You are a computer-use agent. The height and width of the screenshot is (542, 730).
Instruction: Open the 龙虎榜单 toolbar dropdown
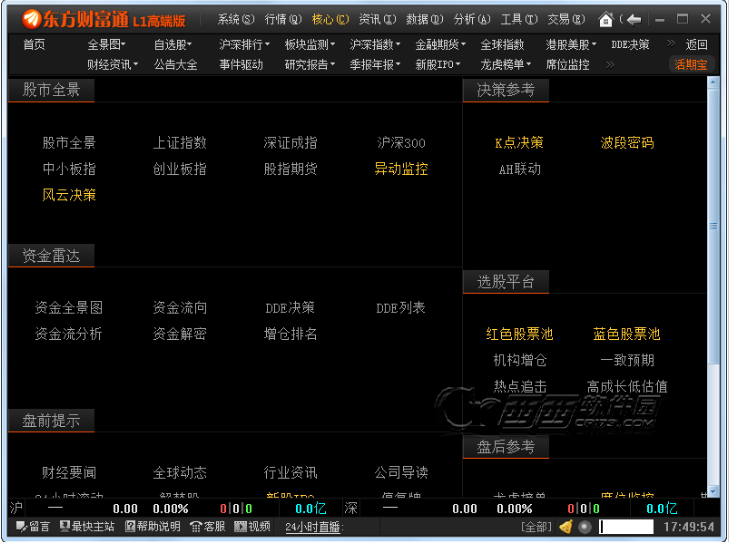pyautogui.click(x=506, y=65)
